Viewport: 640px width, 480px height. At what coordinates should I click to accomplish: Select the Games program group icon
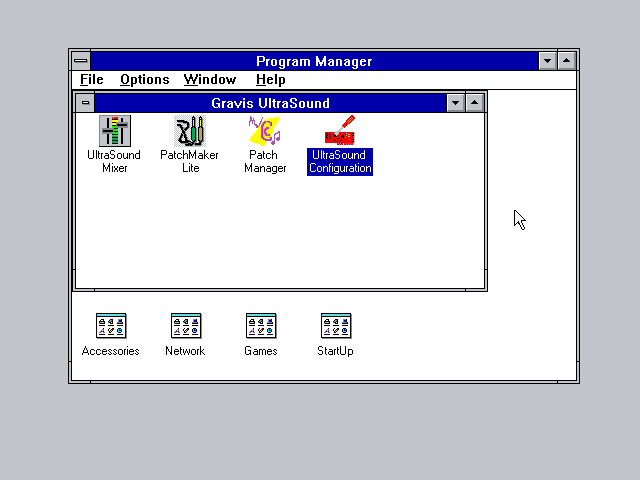click(261, 326)
